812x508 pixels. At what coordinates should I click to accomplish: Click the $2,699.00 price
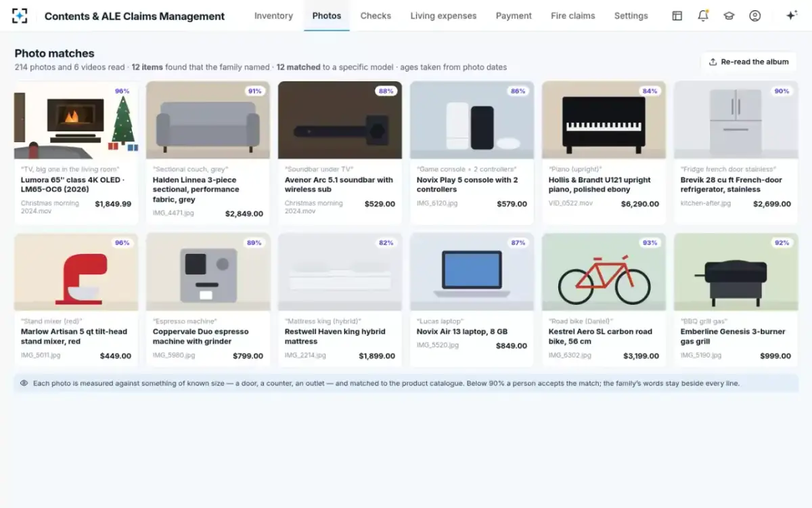click(772, 204)
